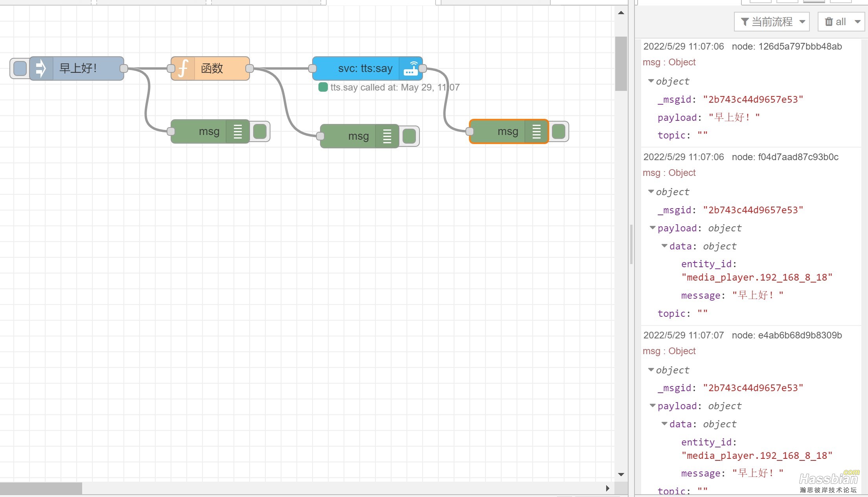Collapse object in third debug message
Screen dimensions: 868x497
coord(651,370)
